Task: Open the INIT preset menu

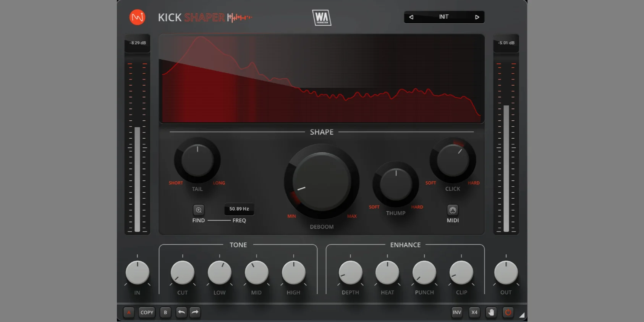Action: pos(444,17)
